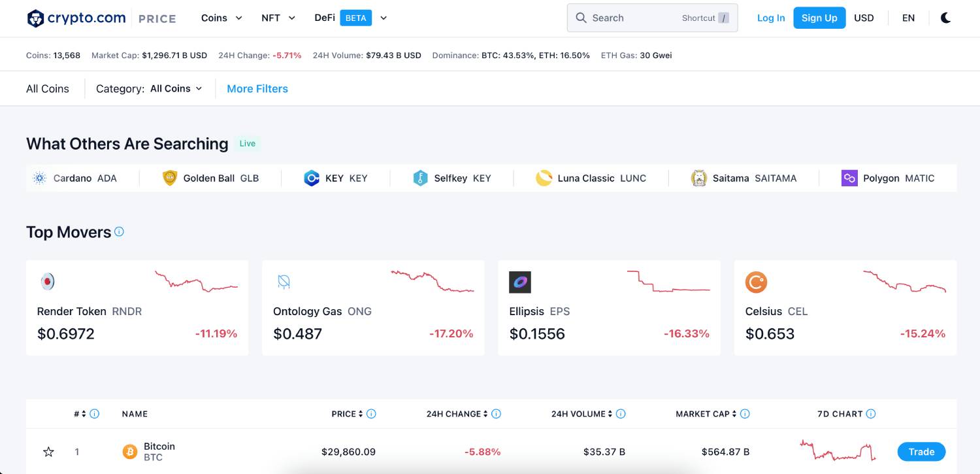Click the Trade button for Bitcoin
Viewport: 980px width, 474px height.
click(921, 452)
